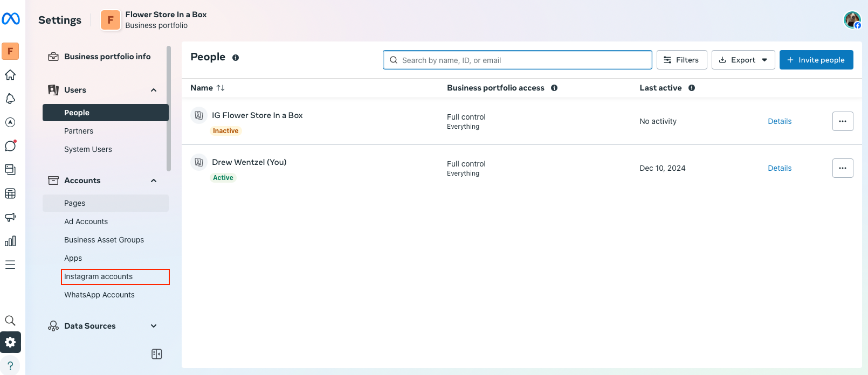Click the Active status badge

[x=223, y=178]
